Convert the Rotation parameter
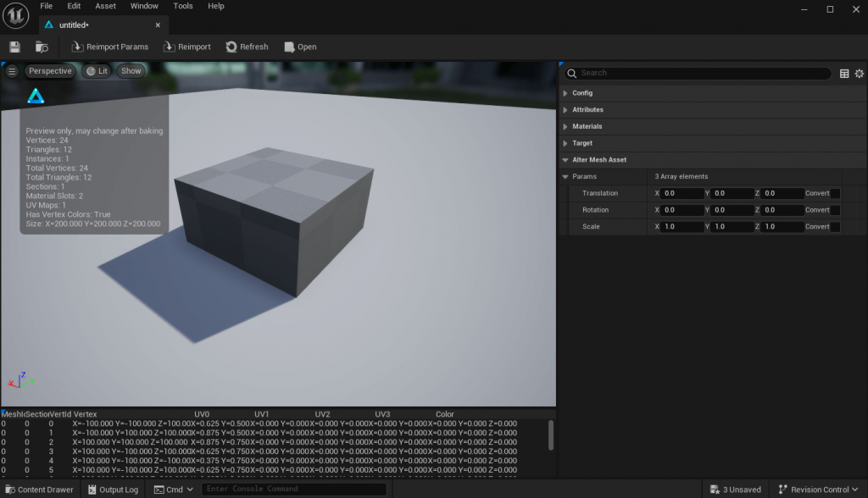This screenshot has height=498, width=868. pyautogui.click(x=819, y=209)
